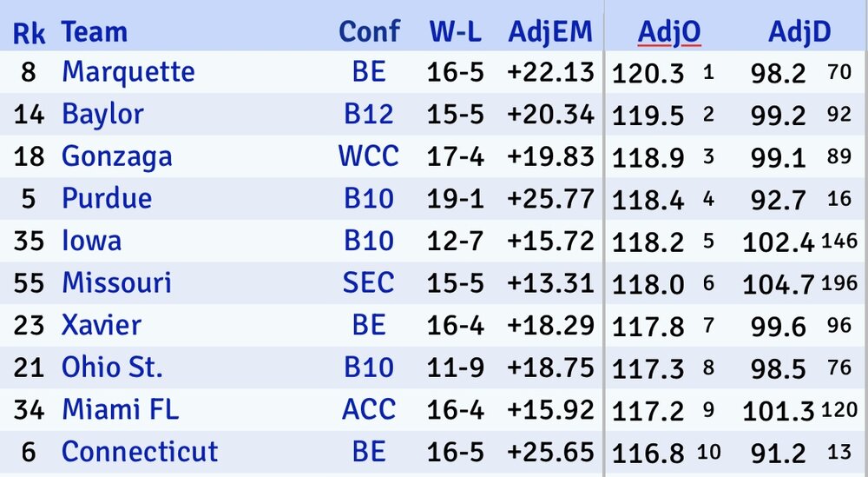Open the Baylor team link
The width and height of the screenshot is (868, 477).
pos(102,115)
